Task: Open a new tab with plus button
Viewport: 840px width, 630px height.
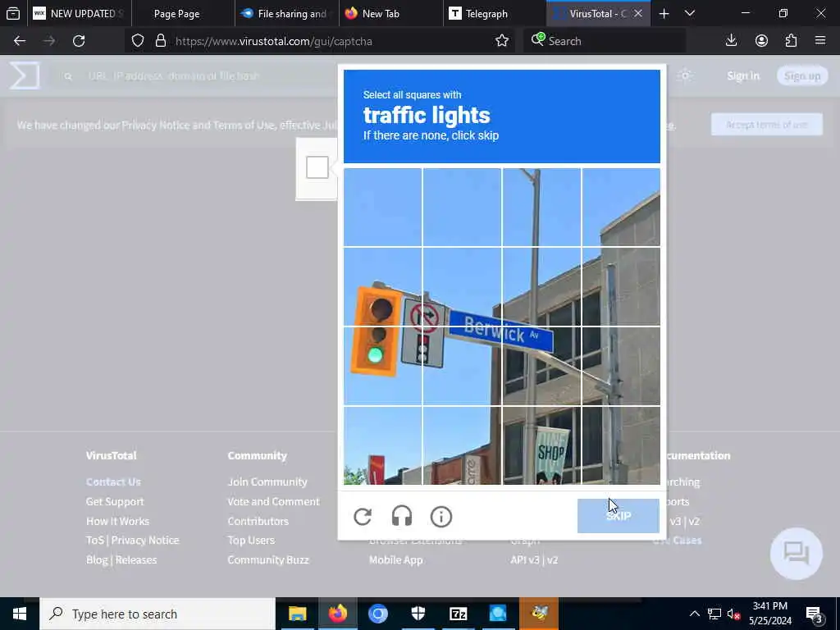Action: (x=664, y=13)
